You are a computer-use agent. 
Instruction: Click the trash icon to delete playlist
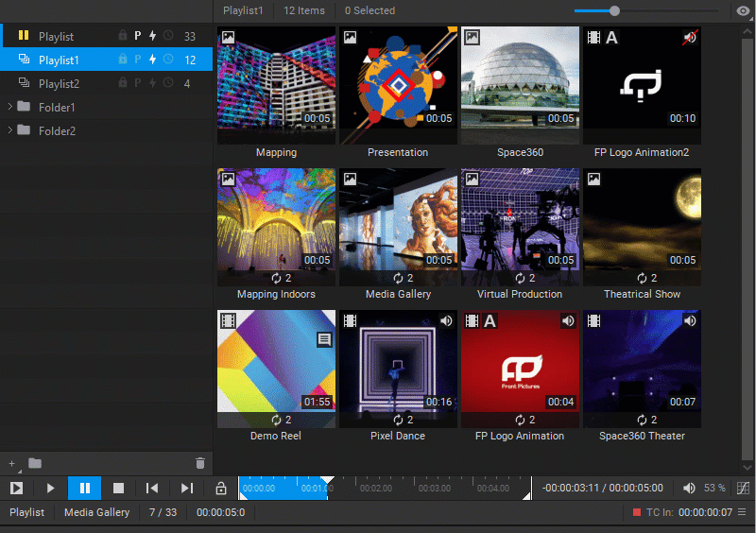click(200, 463)
